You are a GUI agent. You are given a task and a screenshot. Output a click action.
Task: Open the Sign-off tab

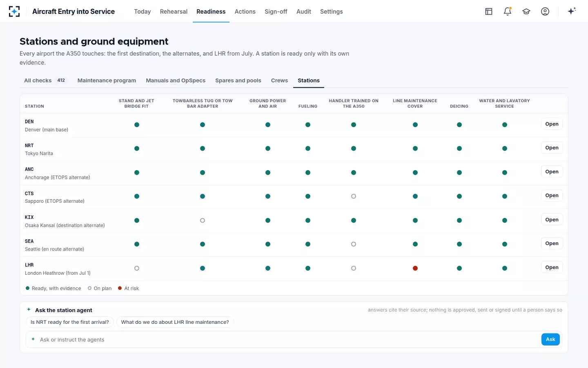(276, 11)
